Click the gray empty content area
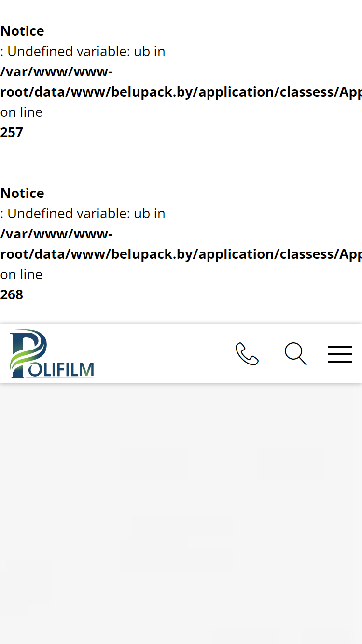Viewport: 362px width, 644px height. (181, 514)
